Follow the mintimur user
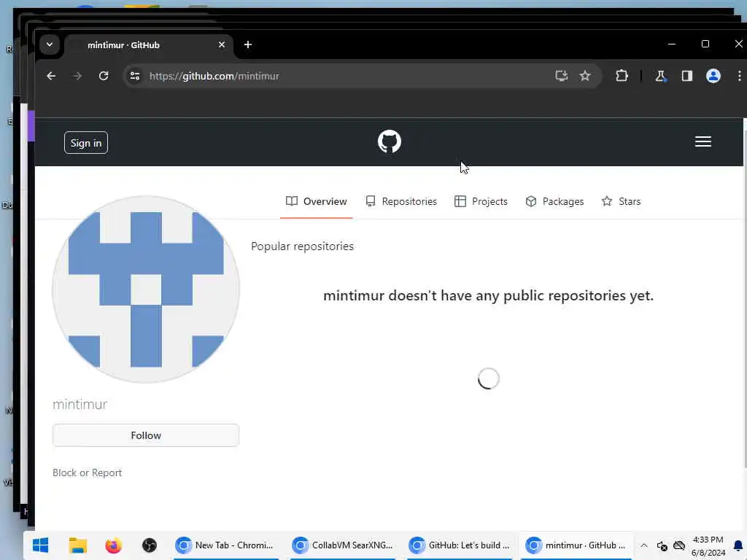This screenshot has width=747, height=560. point(146,435)
